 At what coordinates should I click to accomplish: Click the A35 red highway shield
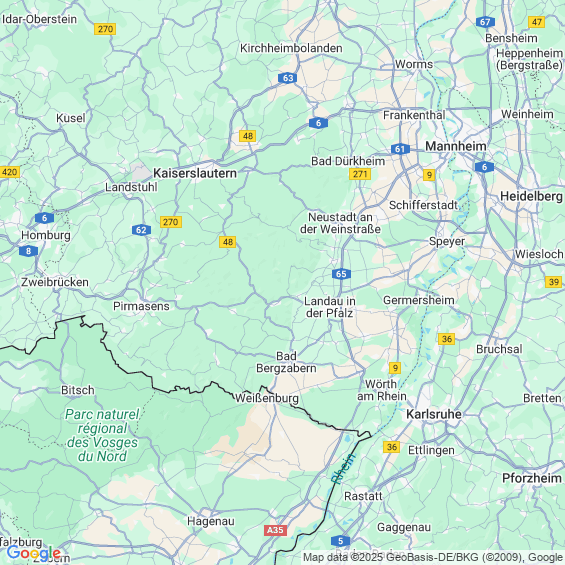pos(275,530)
